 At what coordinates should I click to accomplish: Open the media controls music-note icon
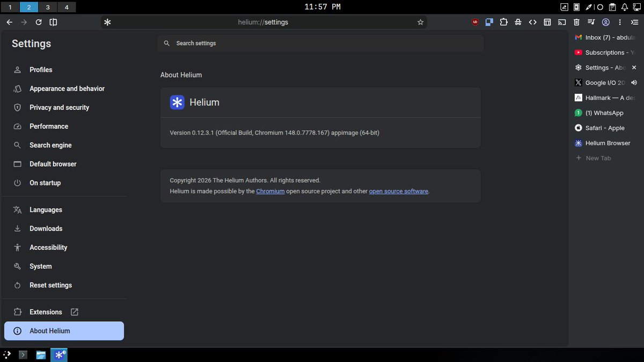pyautogui.click(x=591, y=22)
